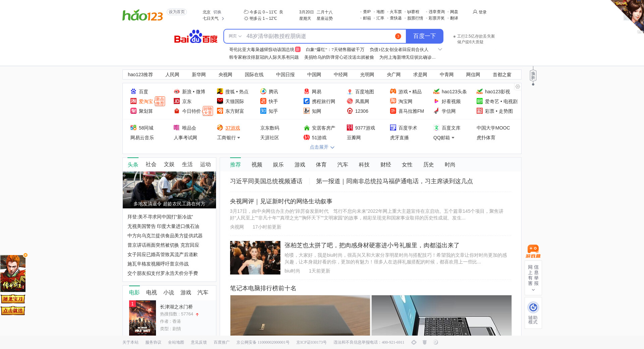The width and height of the screenshot is (644, 349).
Task: Enable the 辅助模式 accessibility mode
Action: click(x=533, y=312)
